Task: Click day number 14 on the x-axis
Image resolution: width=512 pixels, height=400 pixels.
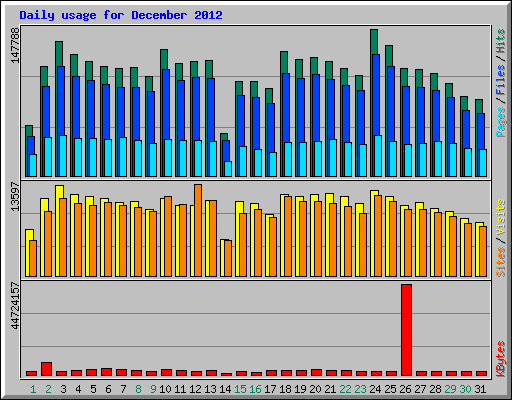Action: pyautogui.click(x=225, y=389)
